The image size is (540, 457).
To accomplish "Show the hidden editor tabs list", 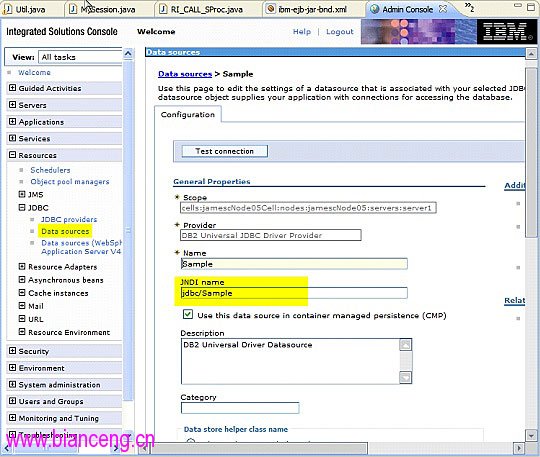I will (469, 7).
